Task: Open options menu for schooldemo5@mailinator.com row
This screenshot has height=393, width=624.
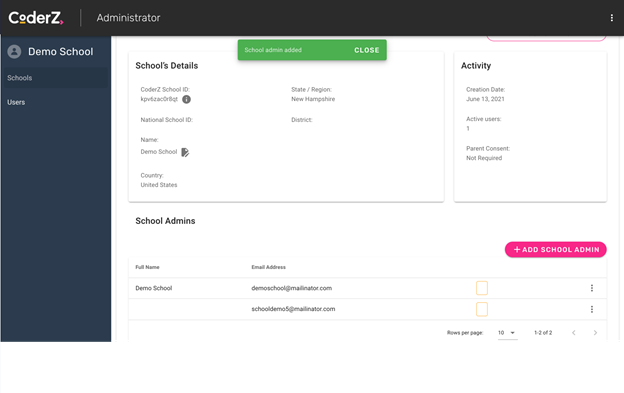Action: coord(592,309)
